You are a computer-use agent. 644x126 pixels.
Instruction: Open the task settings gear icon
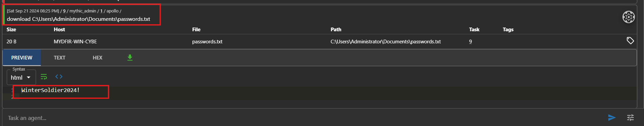point(629,17)
